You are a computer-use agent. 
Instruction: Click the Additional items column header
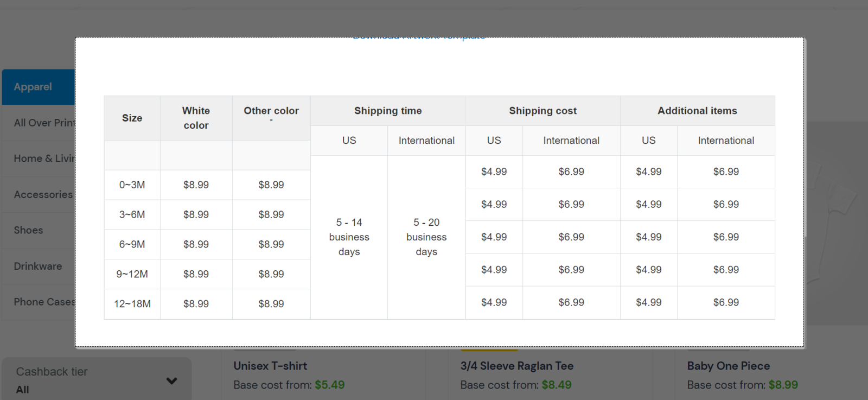click(697, 111)
